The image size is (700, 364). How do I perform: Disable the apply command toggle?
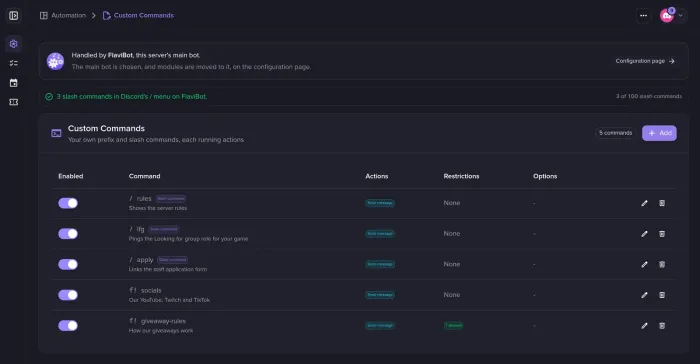(68, 264)
